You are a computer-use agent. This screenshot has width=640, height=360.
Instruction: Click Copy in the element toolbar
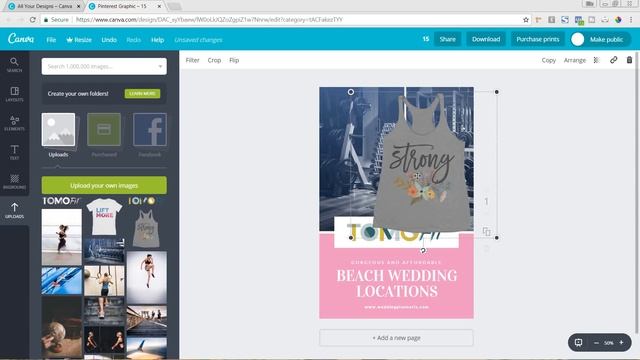549,60
